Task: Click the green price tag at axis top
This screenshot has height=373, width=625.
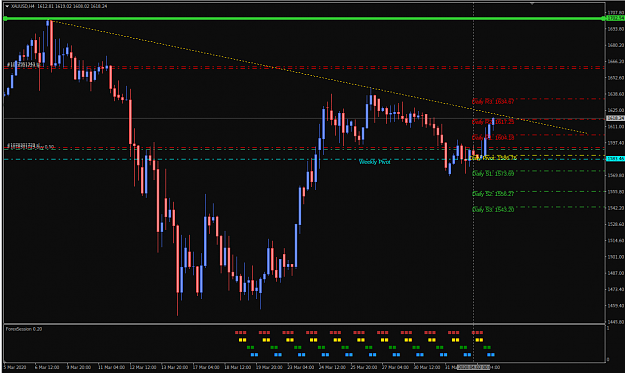Action: [x=615, y=18]
